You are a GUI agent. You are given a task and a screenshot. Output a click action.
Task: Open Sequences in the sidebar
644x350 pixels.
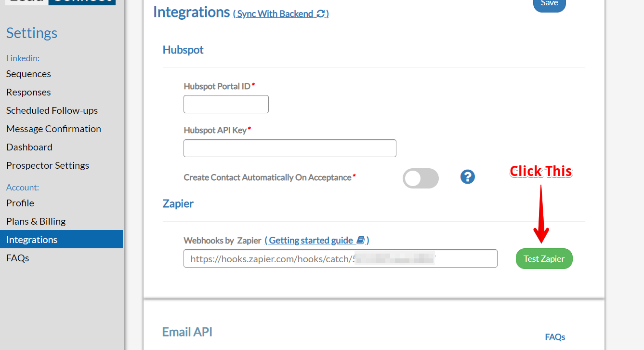click(28, 74)
